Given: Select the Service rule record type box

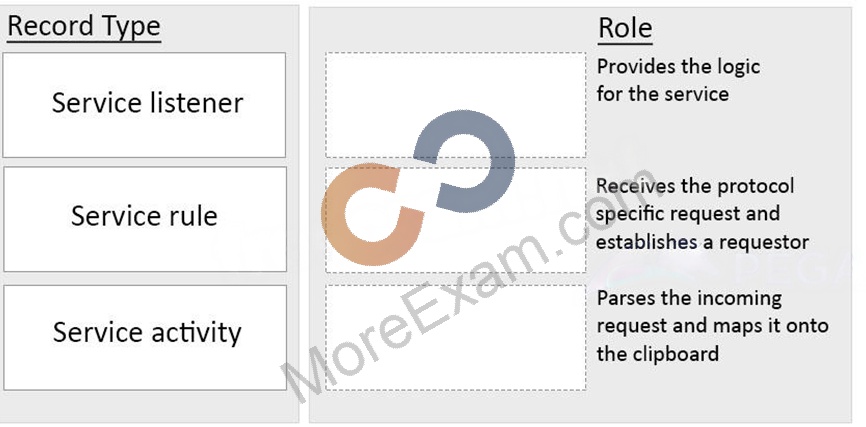Looking at the screenshot, I should tap(145, 219).
